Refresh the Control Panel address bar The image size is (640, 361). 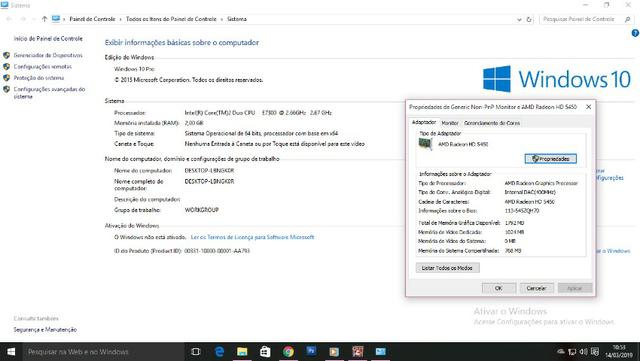[529, 19]
